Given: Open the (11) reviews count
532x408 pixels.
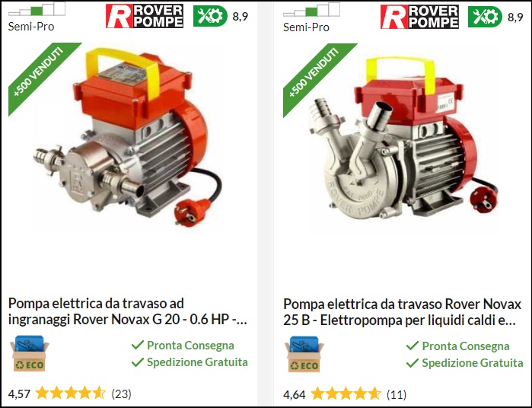Looking at the screenshot, I should click(397, 394).
